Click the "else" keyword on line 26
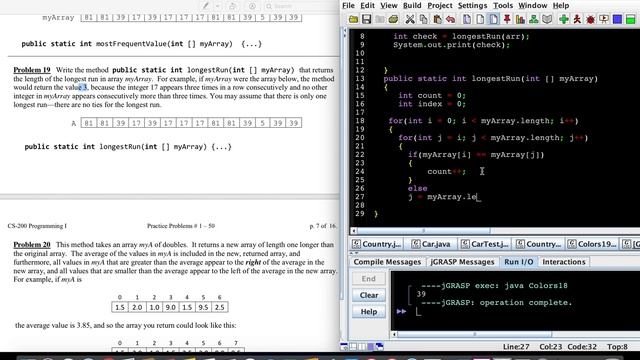The height and width of the screenshot is (360, 640). point(418,188)
